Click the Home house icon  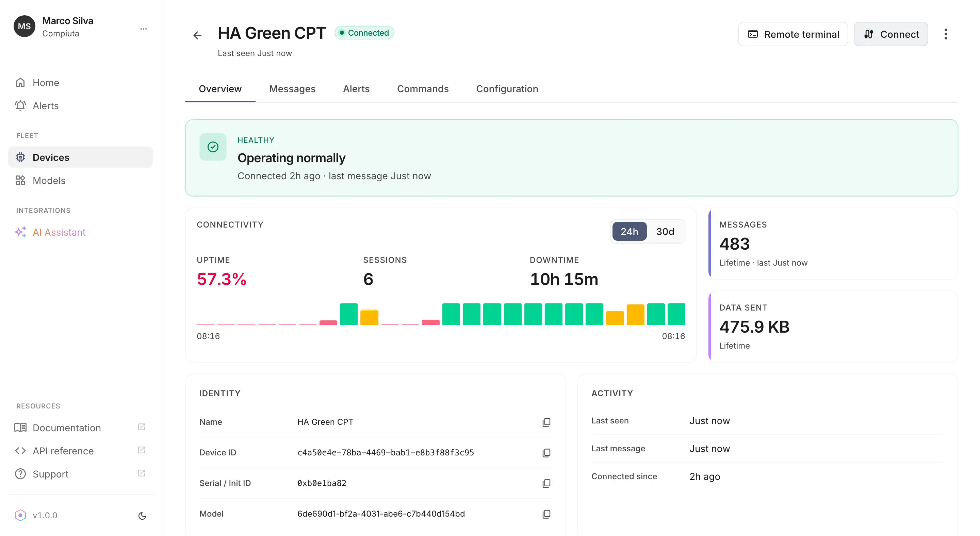coord(20,83)
